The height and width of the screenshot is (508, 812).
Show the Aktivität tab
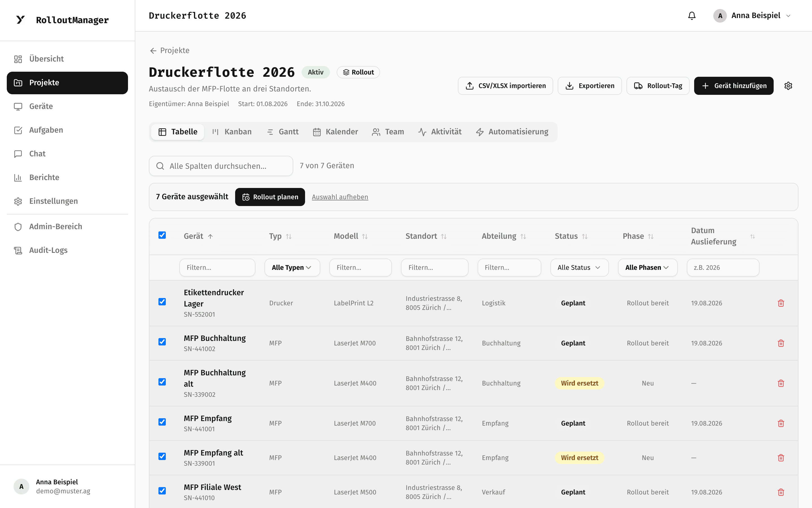pyautogui.click(x=440, y=132)
